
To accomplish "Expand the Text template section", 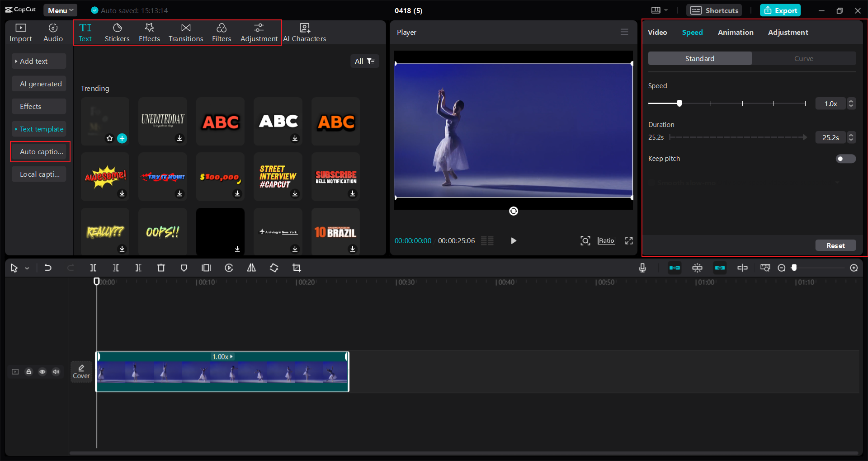I will [39, 129].
